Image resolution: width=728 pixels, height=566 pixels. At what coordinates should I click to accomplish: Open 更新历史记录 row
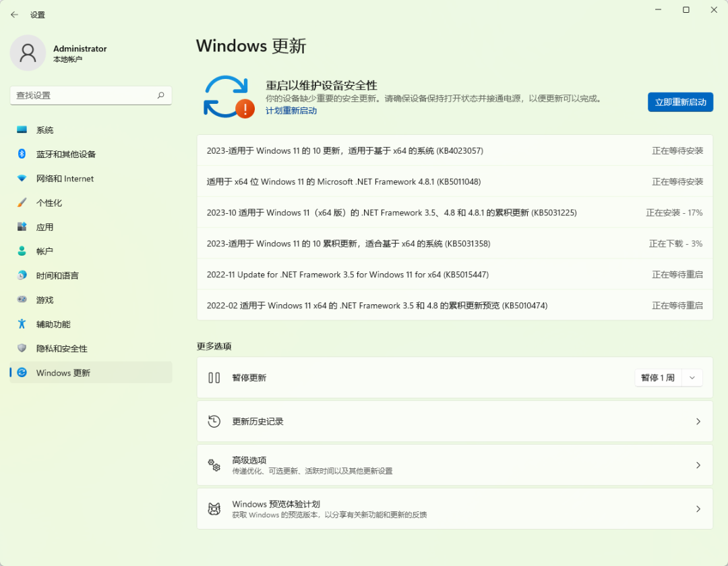click(454, 422)
